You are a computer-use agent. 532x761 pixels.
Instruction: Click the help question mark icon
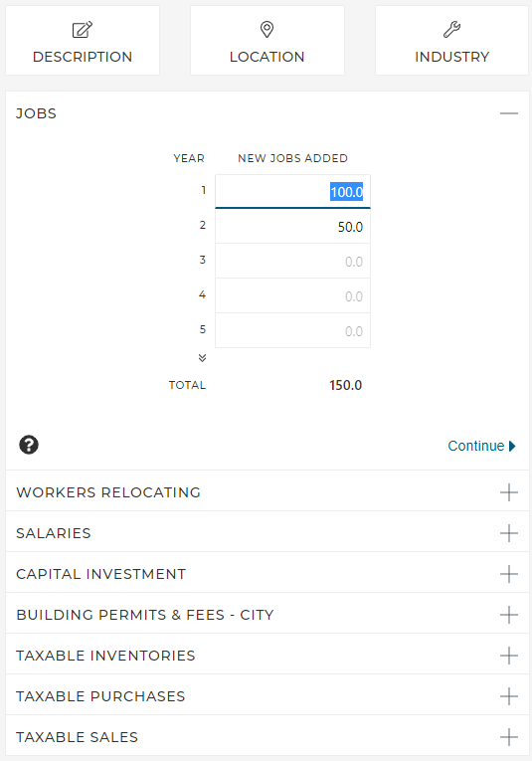[x=29, y=445]
